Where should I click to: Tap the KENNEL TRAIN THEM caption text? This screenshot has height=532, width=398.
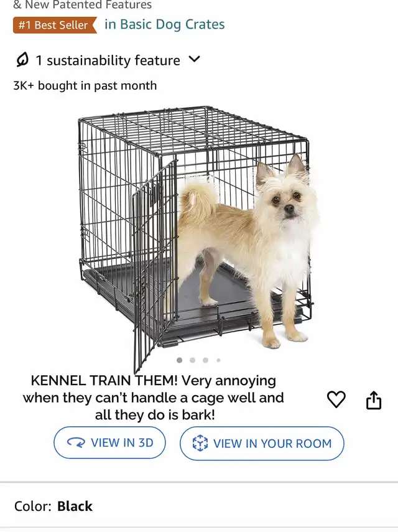click(153, 398)
